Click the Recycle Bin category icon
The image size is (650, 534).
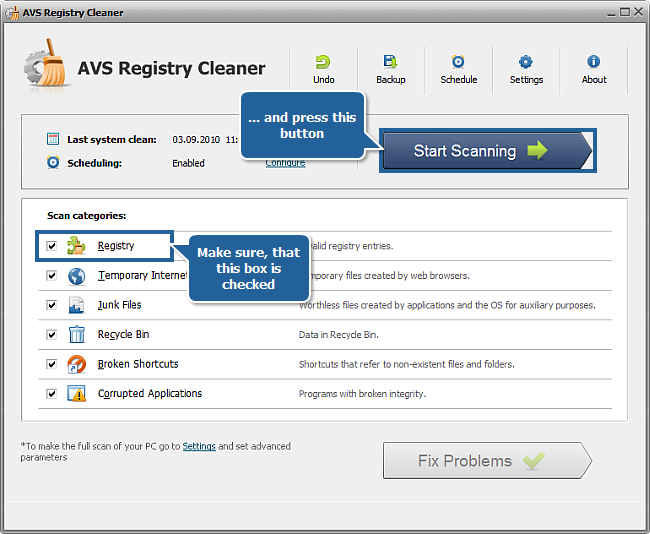coord(77,334)
